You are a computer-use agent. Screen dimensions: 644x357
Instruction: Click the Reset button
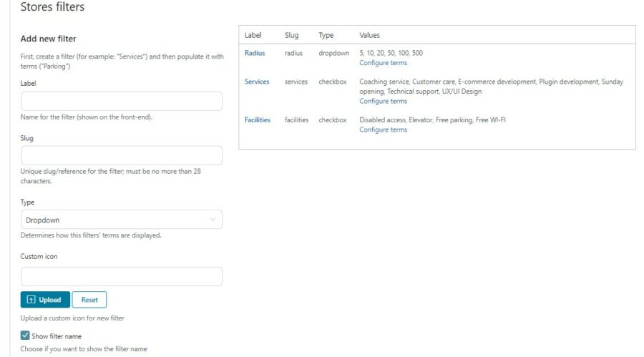[x=89, y=300]
